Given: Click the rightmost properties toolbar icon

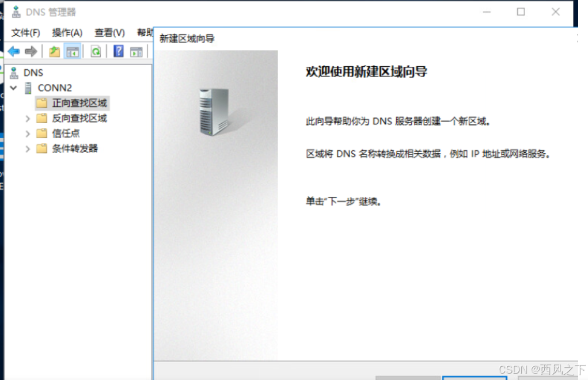Looking at the screenshot, I should coord(136,51).
